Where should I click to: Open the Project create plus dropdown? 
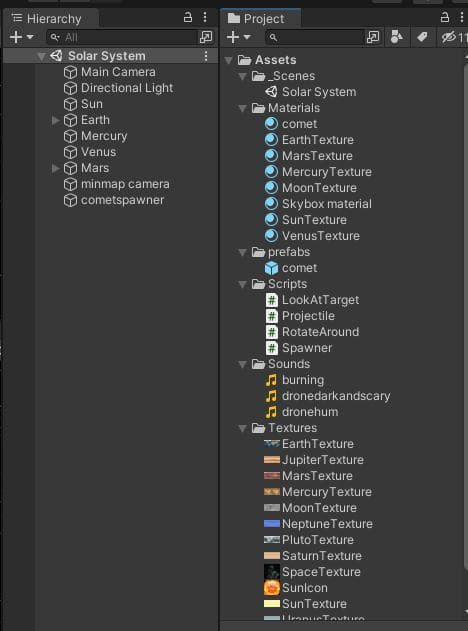[x=238, y=37]
